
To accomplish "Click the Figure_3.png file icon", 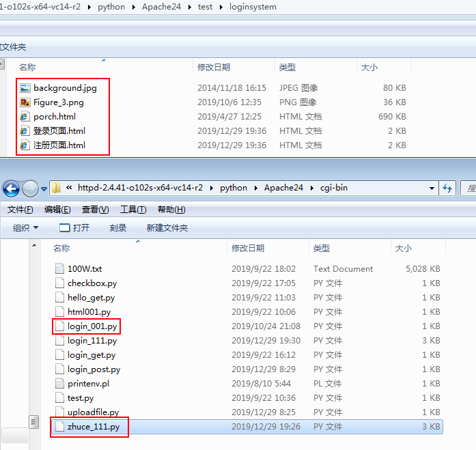I will click(x=25, y=102).
